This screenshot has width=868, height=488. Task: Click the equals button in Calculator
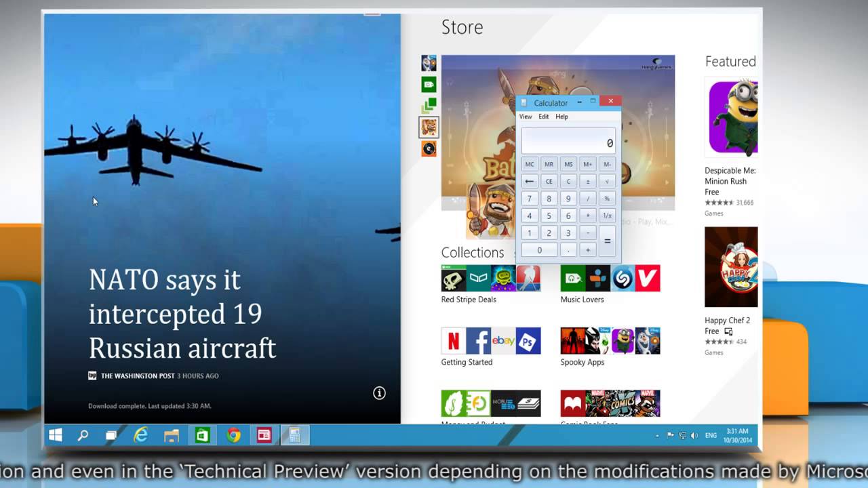point(607,241)
